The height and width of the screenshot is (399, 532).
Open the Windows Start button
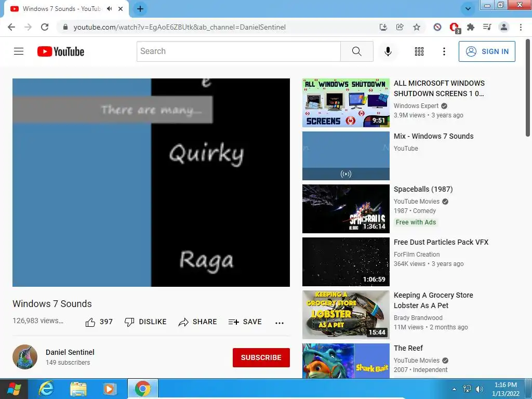click(14, 389)
